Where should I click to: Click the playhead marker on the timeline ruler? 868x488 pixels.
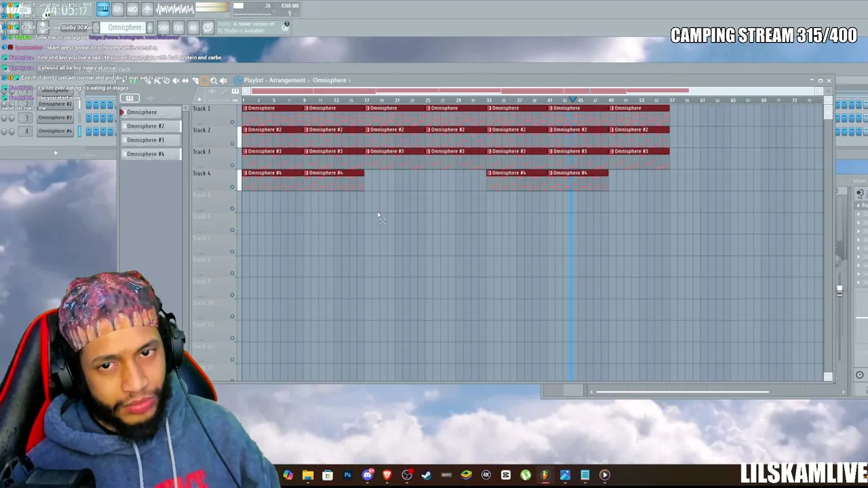(573, 100)
